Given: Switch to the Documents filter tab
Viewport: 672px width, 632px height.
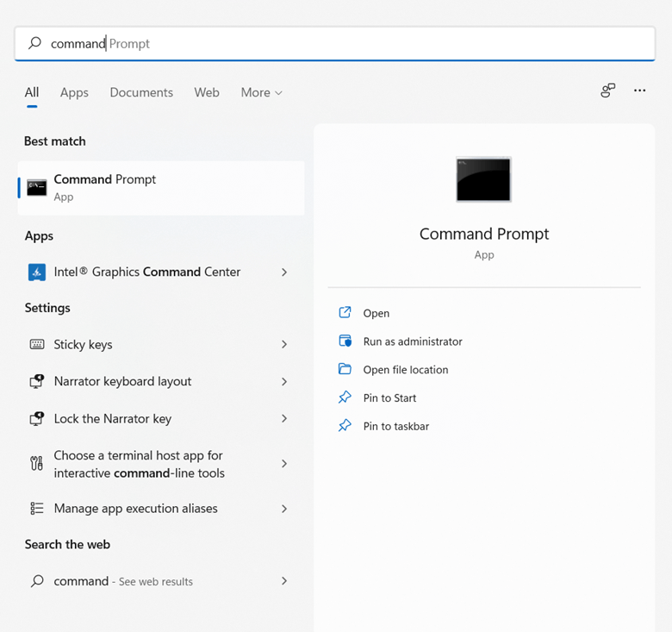Looking at the screenshot, I should point(141,92).
